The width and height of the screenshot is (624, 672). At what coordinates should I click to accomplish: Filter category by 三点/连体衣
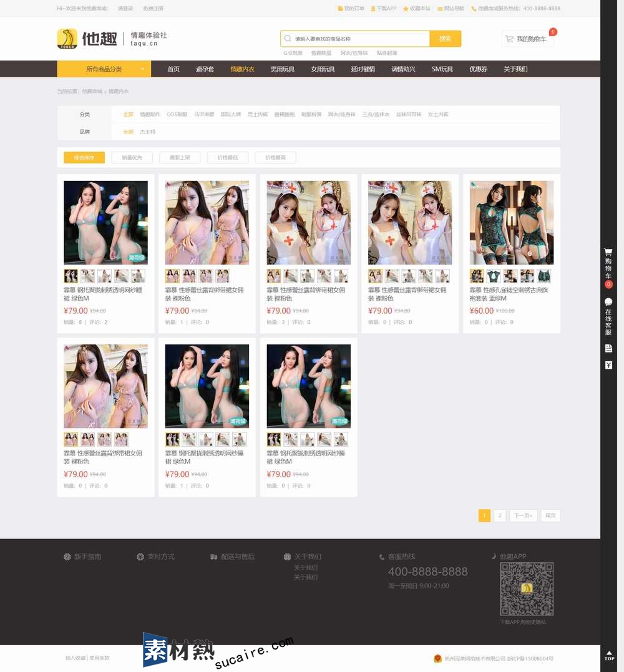pyautogui.click(x=376, y=114)
